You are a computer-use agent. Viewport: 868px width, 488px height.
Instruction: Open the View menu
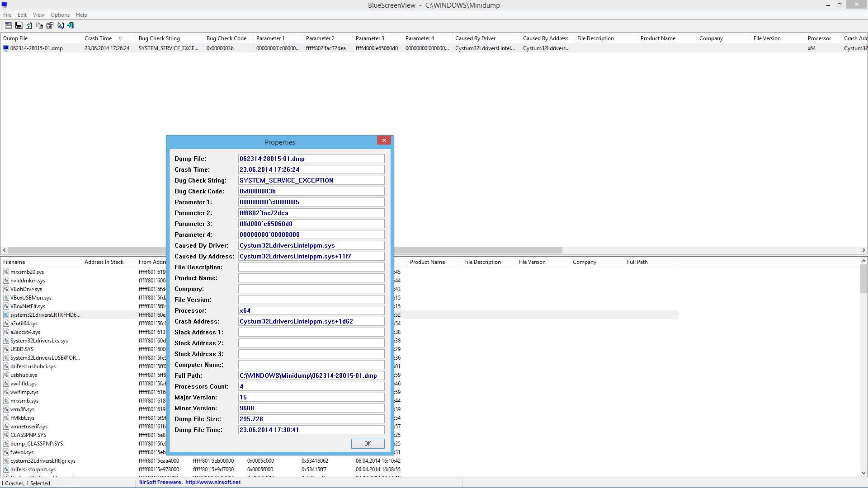coord(38,15)
